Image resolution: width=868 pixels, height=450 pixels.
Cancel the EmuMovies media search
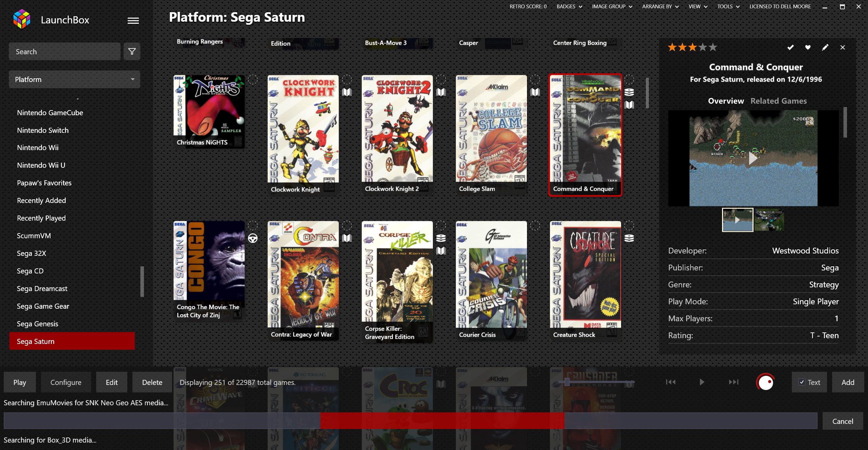click(843, 421)
